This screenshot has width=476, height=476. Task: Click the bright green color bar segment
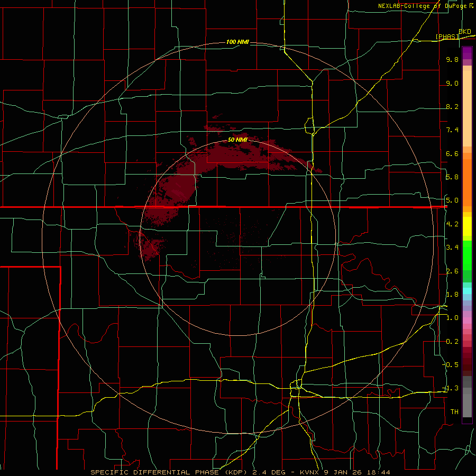tap(467, 255)
